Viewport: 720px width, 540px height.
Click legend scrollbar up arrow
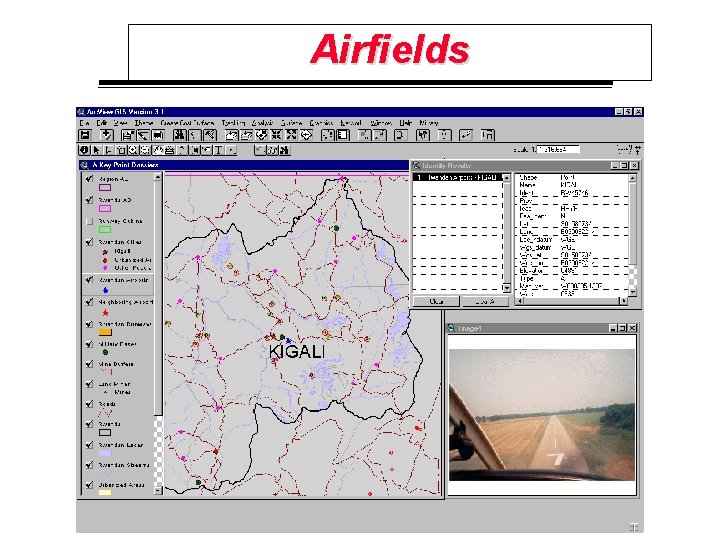(x=158, y=177)
